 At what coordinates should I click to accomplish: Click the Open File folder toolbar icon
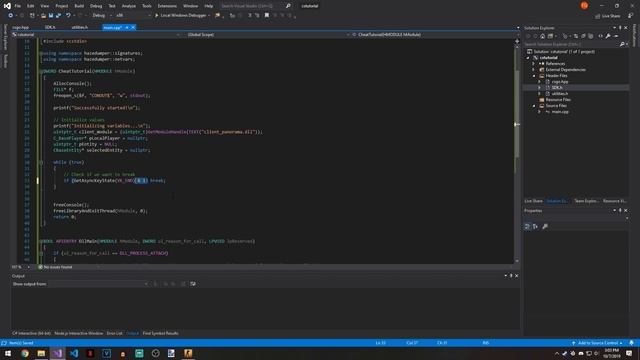point(43,16)
